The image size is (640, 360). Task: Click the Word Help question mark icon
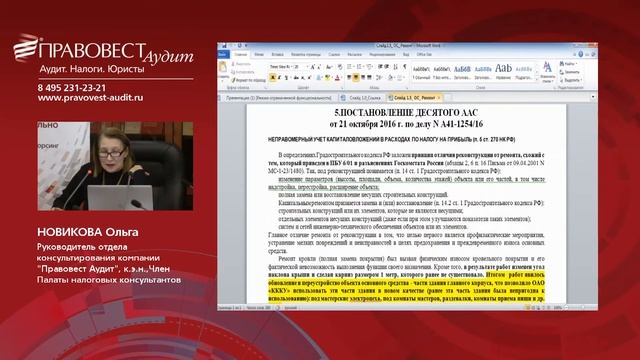580,54
